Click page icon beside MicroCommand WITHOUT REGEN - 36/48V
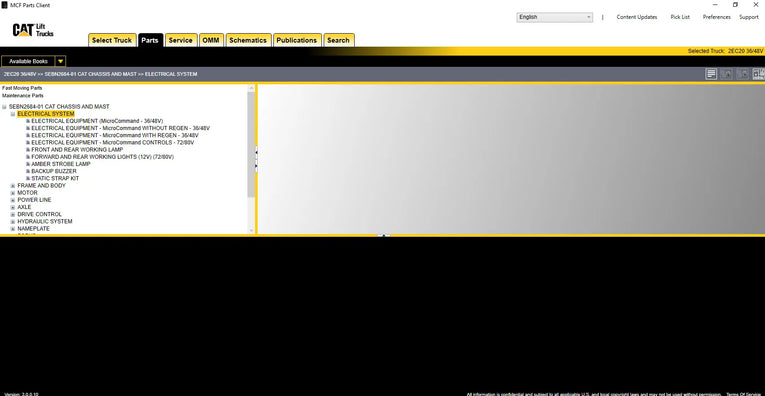 point(28,128)
